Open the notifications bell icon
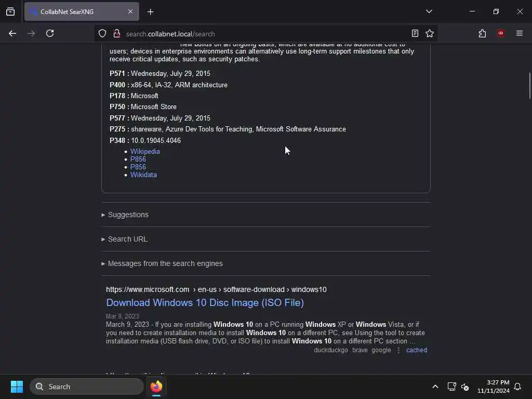This screenshot has width=532, height=399. (x=517, y=387)
